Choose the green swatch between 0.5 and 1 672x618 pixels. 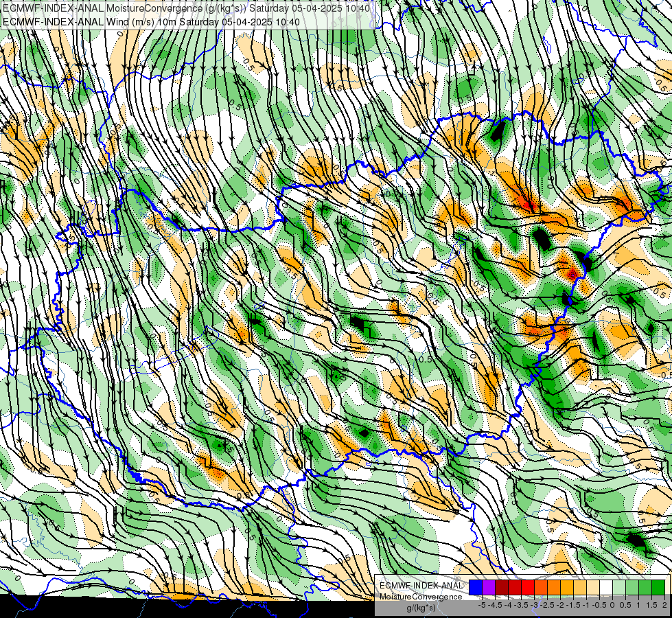click(x=632, y=588)
